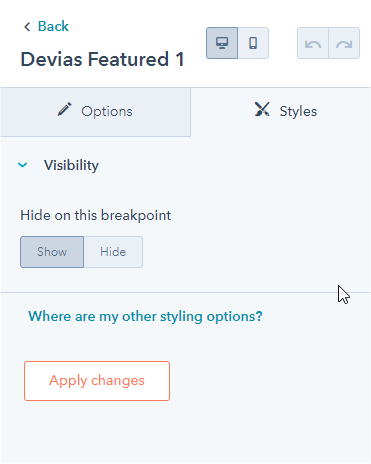This screenshot has width=371, height=464.
Task: Redo the last undone change
Action: pos(344,43)
